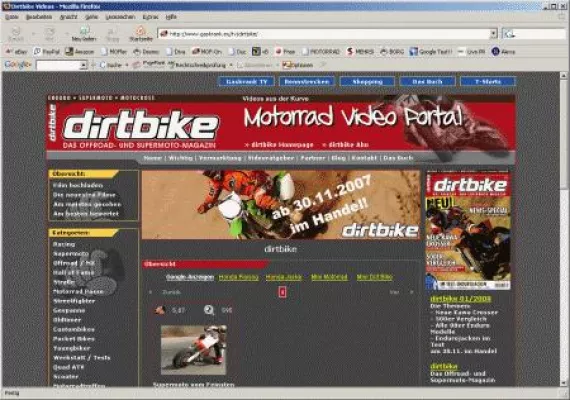570x400 pixels.
Task: Click the Rennstrecken button
Action: [x=307, y=81]
